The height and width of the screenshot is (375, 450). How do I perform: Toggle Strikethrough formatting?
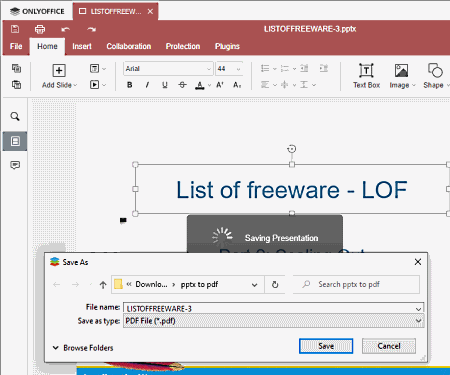(182, 85)
